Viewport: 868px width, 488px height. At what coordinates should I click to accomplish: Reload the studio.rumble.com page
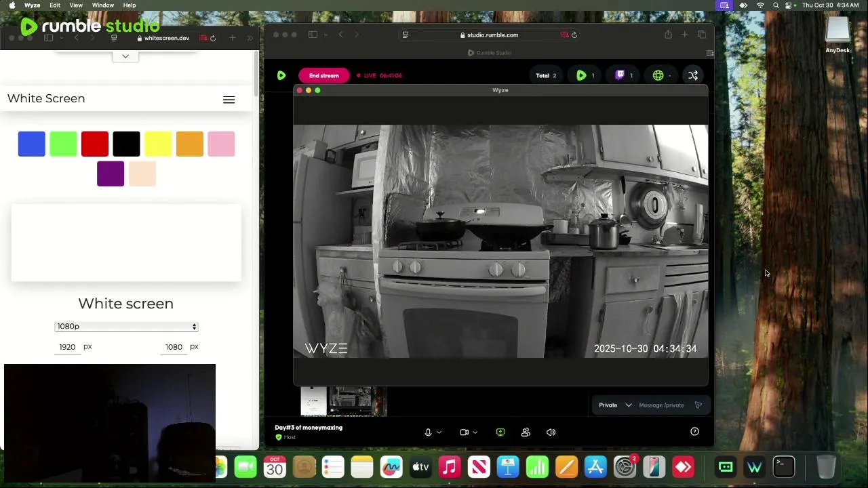(x=574, y=35)
